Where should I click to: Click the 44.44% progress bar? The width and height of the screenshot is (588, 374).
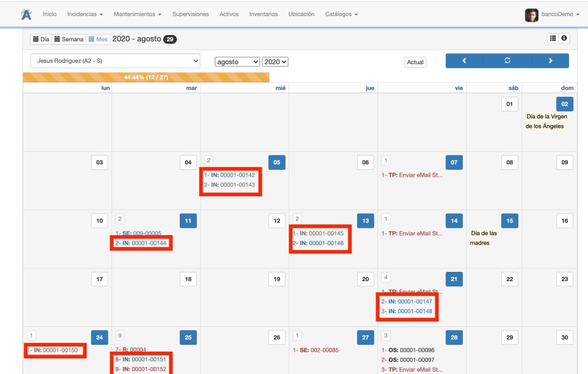click(146, 77)
